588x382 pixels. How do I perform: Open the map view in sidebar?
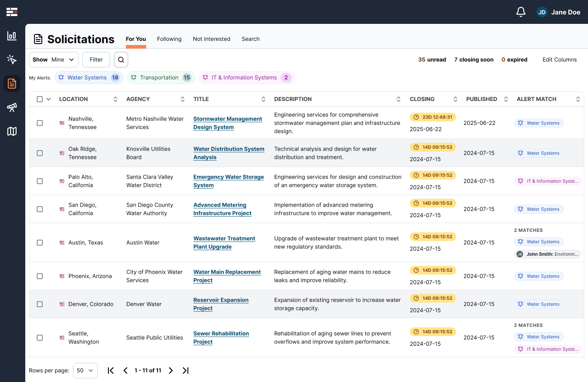click(12, 131)
